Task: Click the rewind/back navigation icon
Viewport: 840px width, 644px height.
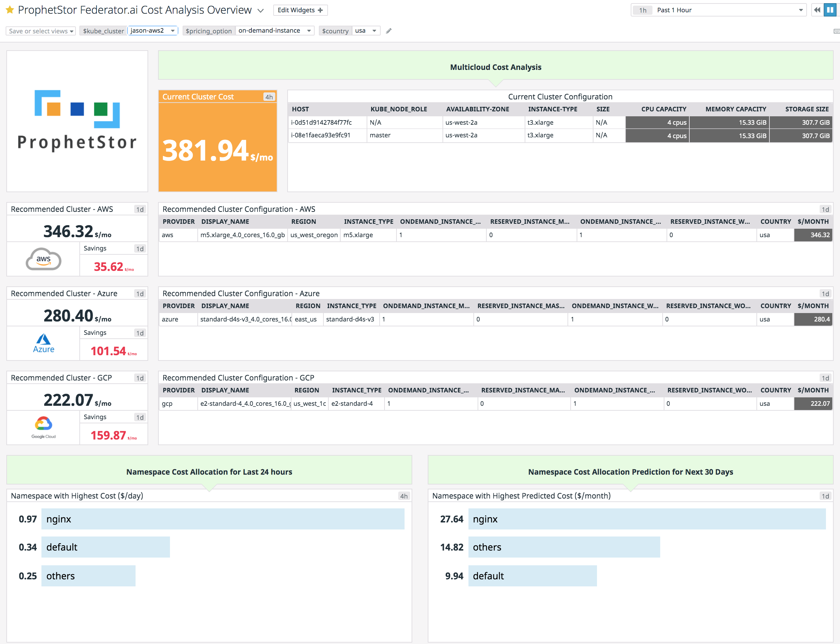Action: click(817, 9)
